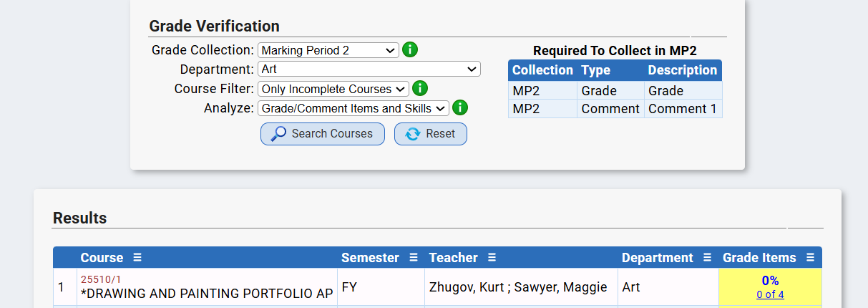Select the Drawing and Painting Portfolio AP row

(x=207, y=294)
